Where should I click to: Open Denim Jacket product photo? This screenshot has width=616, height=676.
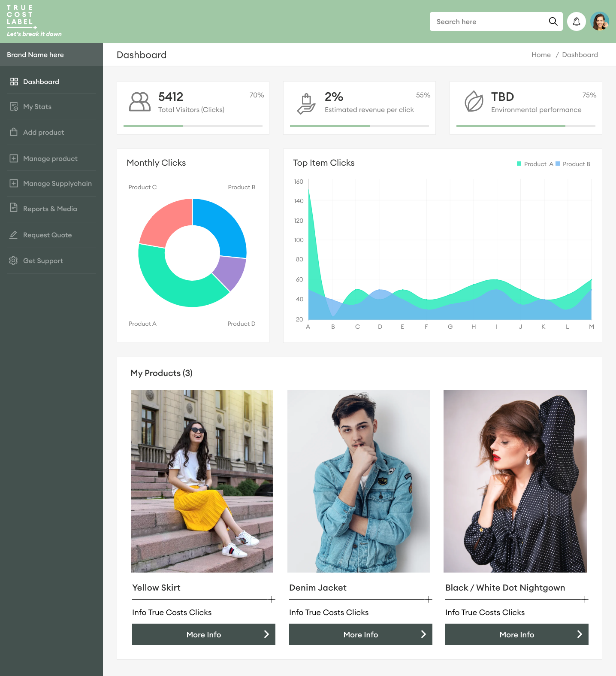(x=359, y=481)
